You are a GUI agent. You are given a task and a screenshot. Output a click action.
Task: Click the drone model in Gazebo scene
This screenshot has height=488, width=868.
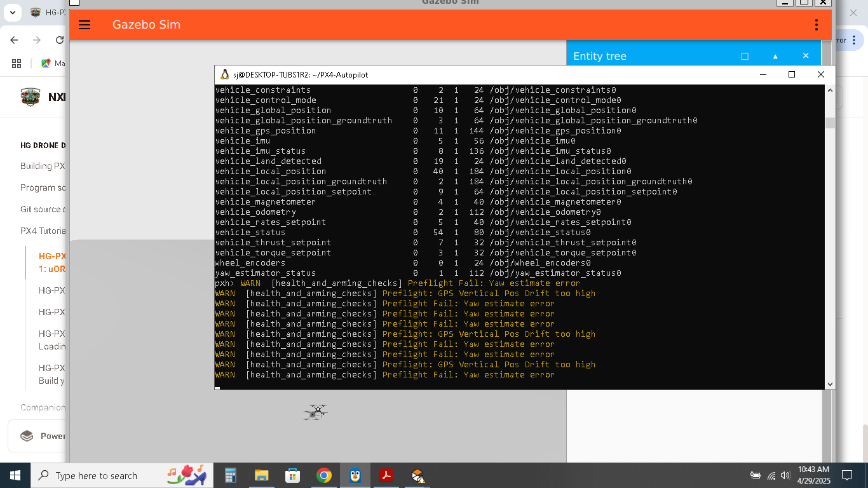[315, 412]
